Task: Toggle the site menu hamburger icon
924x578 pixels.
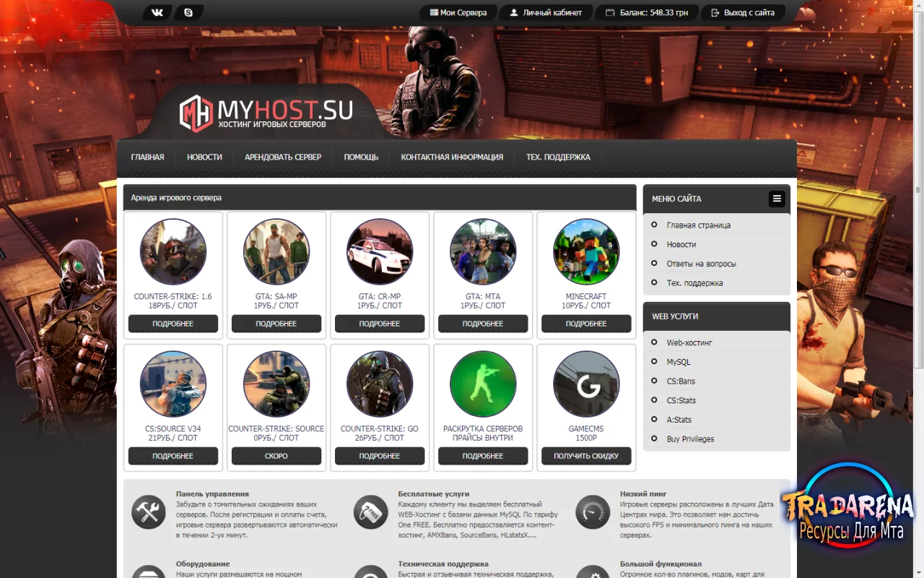Action: tap(777, 199)
